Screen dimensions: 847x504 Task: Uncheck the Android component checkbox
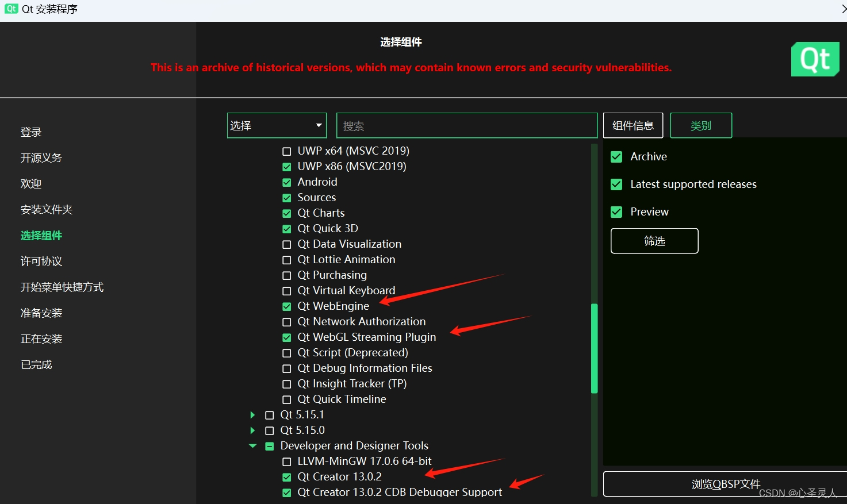(287, 183)
